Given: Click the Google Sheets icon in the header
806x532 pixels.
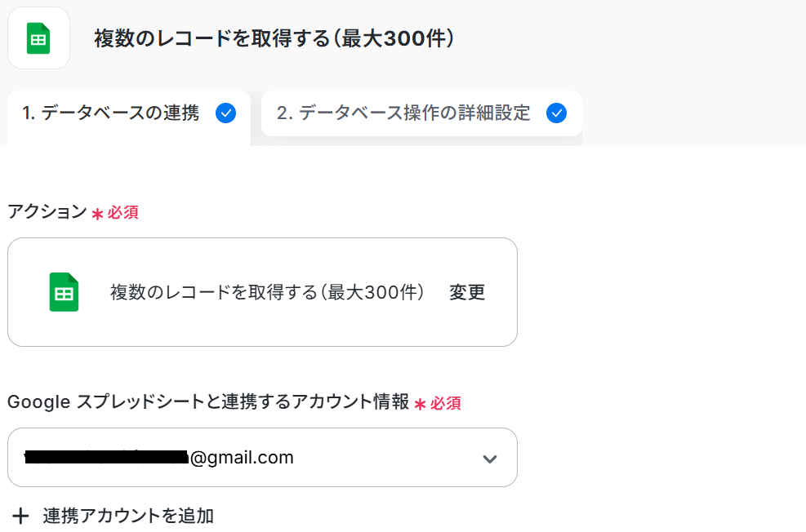Looking at the screenshot, I should coord(38,38).
